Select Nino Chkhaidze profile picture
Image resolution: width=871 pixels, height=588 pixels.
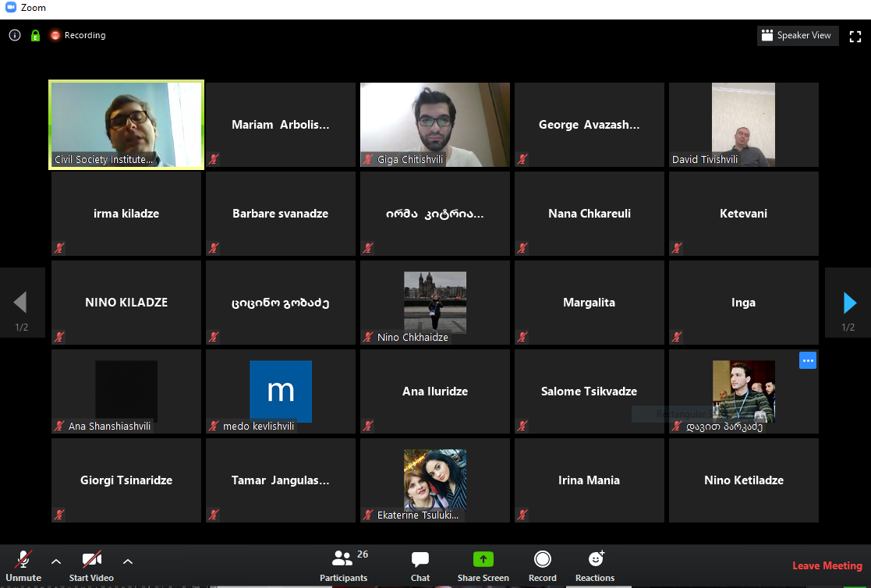point(435,302)
